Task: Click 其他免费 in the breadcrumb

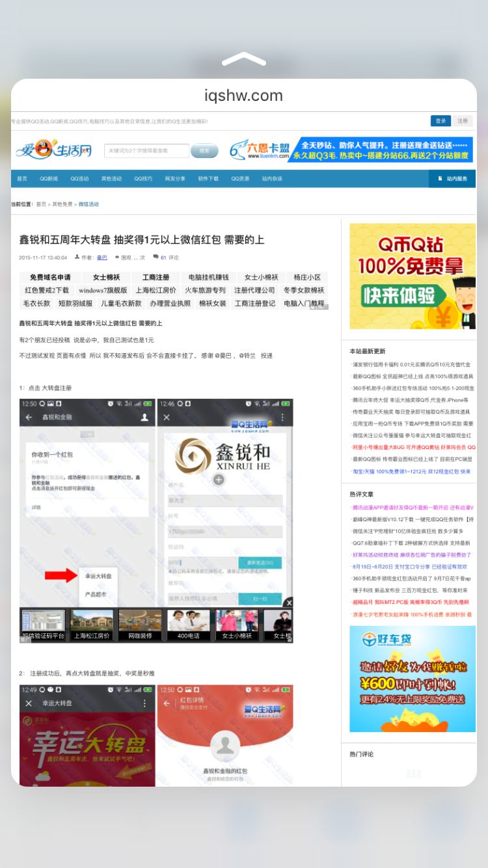Action: point(62,204)
